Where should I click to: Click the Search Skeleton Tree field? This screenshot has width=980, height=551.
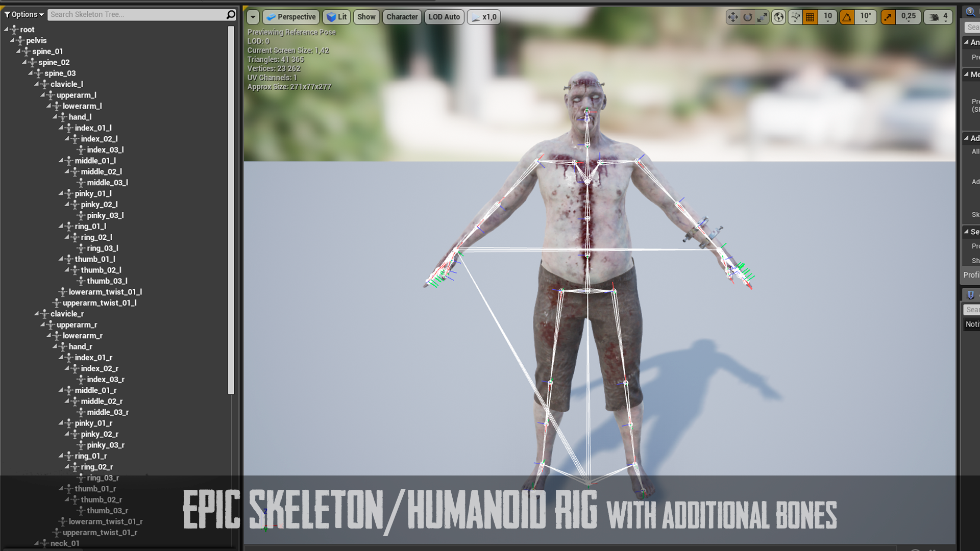tap(135, 14)
